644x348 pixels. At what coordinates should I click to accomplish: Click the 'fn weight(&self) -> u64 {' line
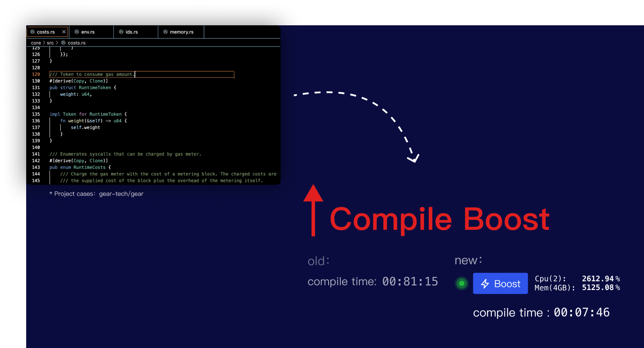click(x=93, y=121)
